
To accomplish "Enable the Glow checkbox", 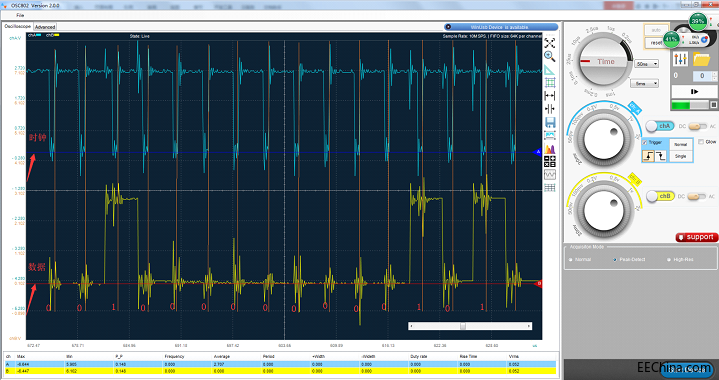I will [x=701, y=142].
